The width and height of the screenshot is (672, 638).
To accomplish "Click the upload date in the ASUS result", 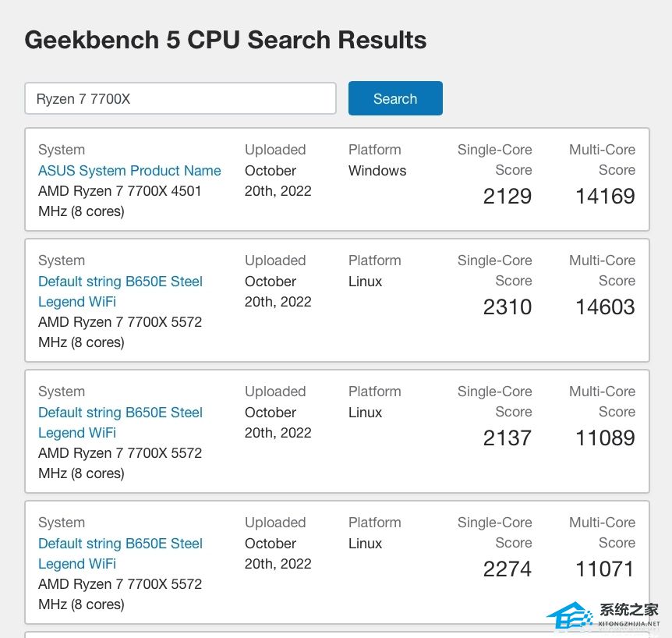I will pos(278,181).
